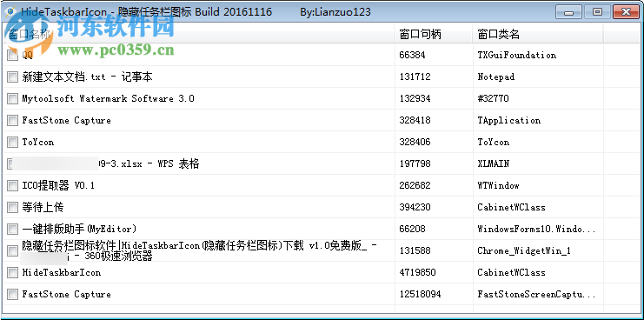This screenshot has height=320, width=644.
Task: Select handle 262682
Action: point(415,186)
